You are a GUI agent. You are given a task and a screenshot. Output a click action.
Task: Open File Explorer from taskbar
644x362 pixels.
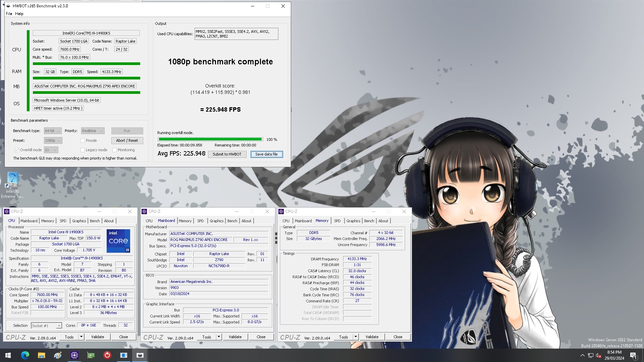coord(41,355)
